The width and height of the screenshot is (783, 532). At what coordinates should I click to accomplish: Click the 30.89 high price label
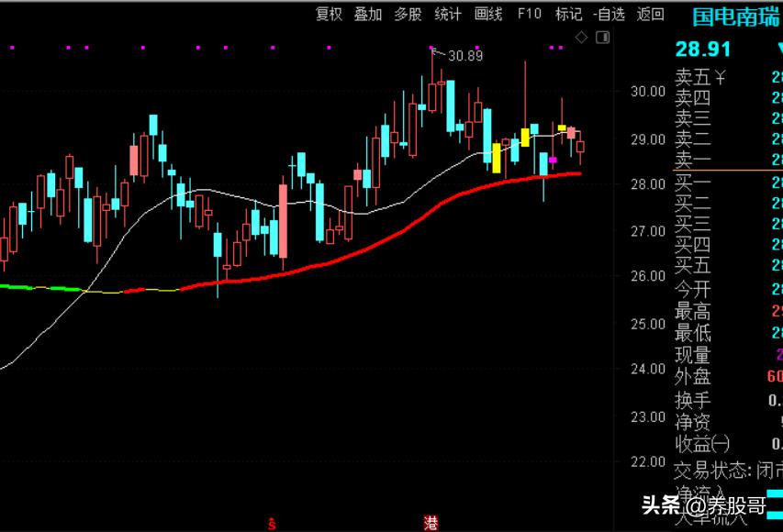[465, 56]
